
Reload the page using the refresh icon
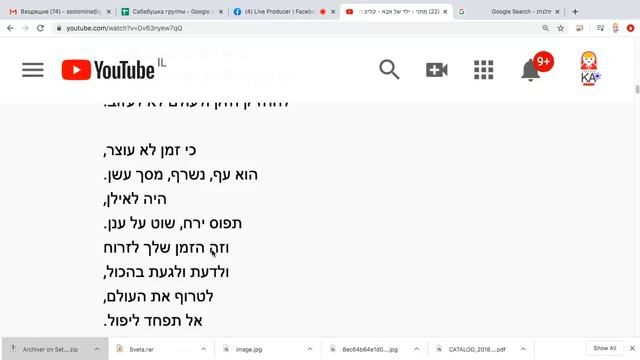[40, 28]
